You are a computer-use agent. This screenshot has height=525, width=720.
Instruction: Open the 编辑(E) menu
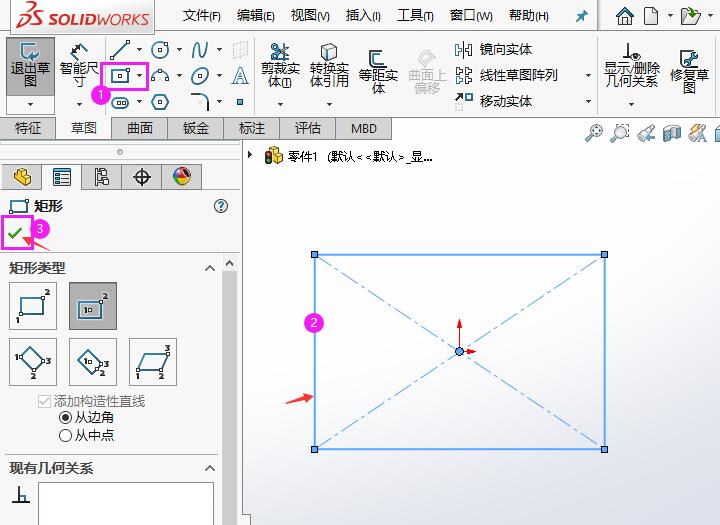pos(256,16)
